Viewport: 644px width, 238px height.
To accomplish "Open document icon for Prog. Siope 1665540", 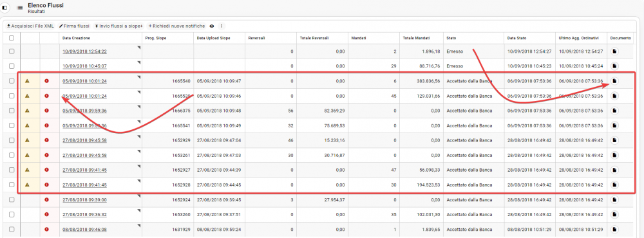I will pyautogui.click(x=614, y=81).
